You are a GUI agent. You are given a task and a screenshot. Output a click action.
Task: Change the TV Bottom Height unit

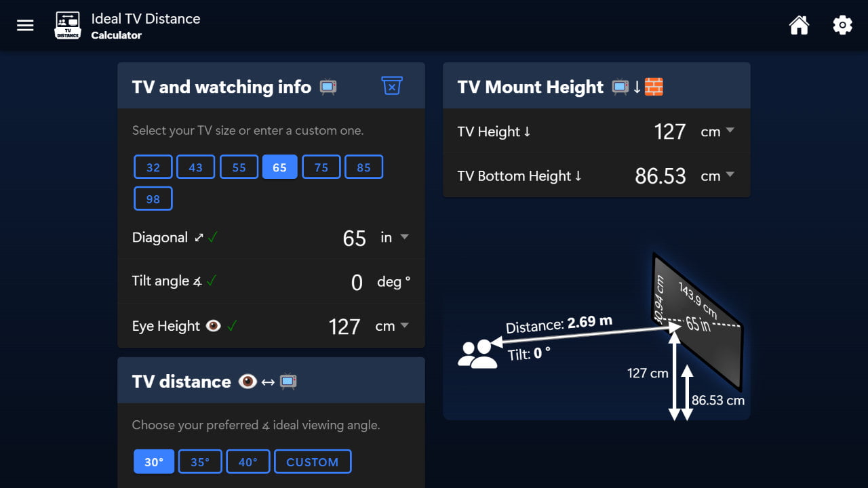[718, 176]
